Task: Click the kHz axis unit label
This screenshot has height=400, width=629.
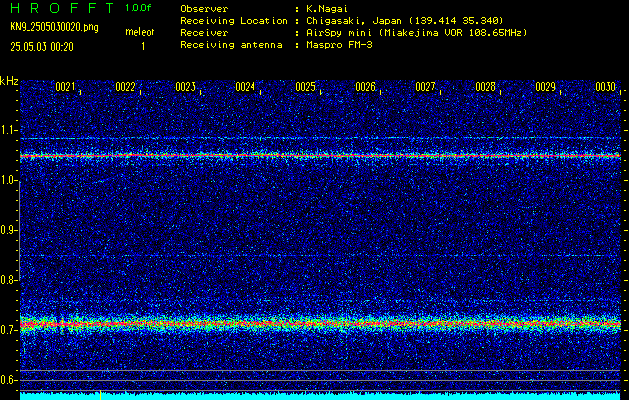Action: (x=9, y=81)
